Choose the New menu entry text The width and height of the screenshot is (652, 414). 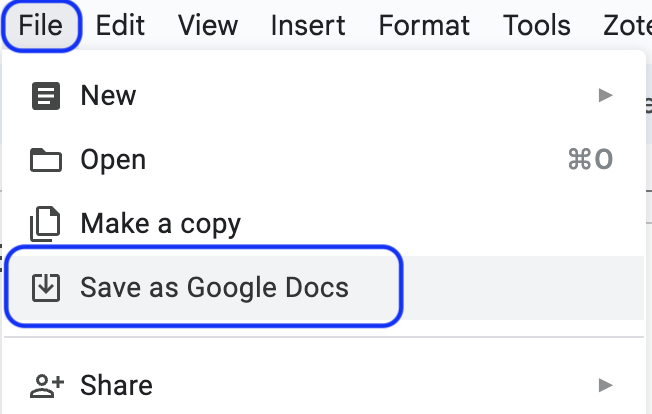pos(108,96)
